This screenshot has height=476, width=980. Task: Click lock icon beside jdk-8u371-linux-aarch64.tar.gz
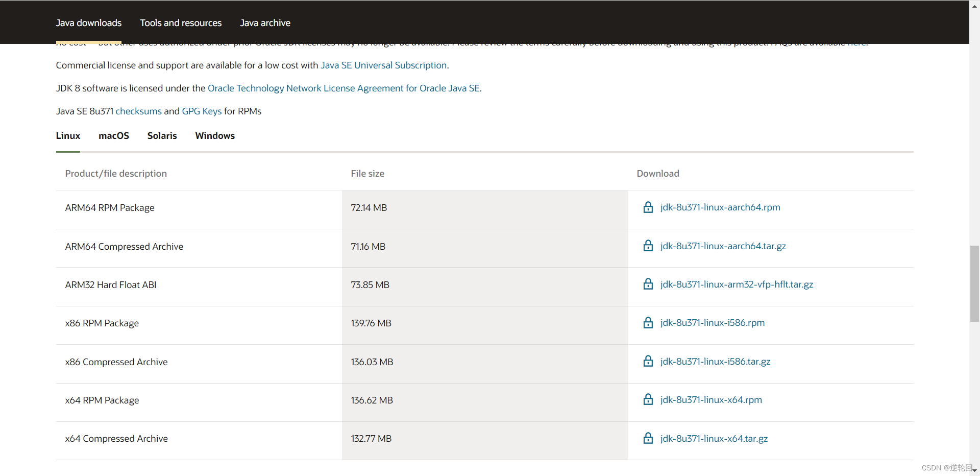pos(648,246)
